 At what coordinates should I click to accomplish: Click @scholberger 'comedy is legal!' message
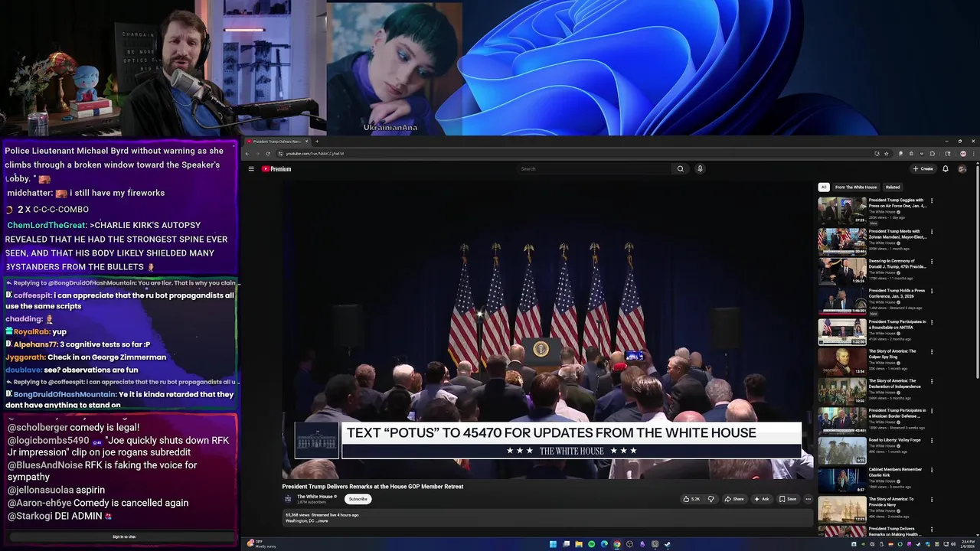click(x=73, y=428)
